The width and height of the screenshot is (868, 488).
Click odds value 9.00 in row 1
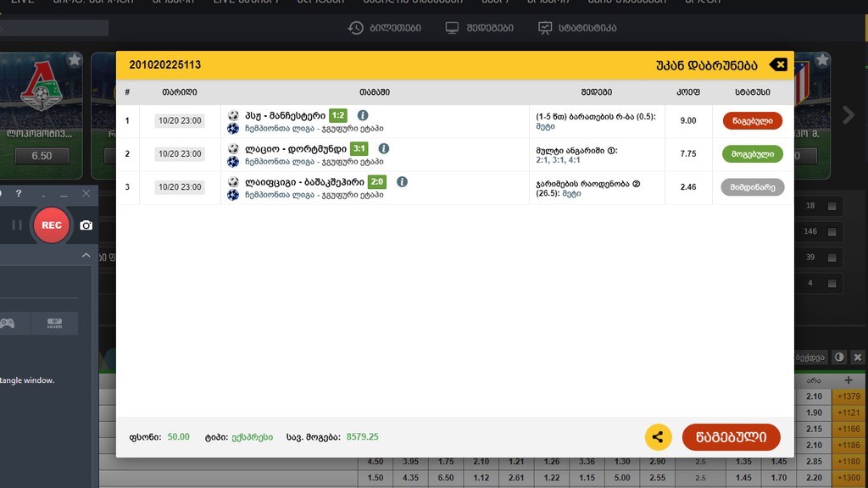pos(688,120)
